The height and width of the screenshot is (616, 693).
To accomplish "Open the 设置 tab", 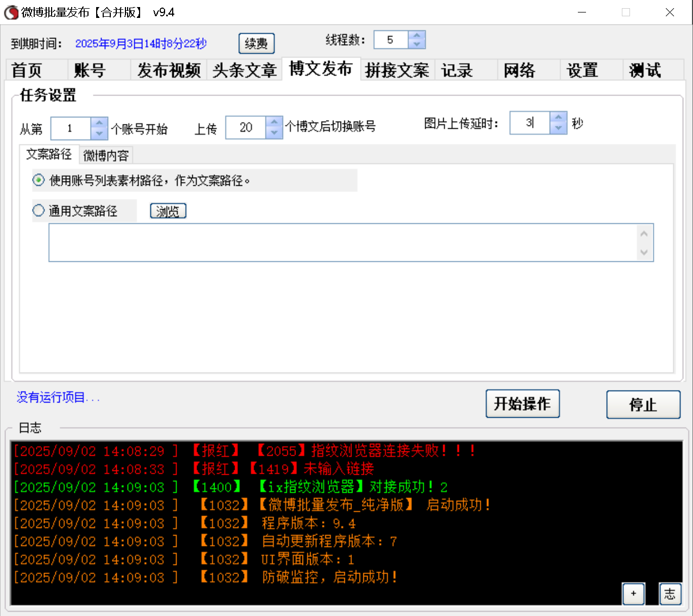I will (x=582, y=70).
